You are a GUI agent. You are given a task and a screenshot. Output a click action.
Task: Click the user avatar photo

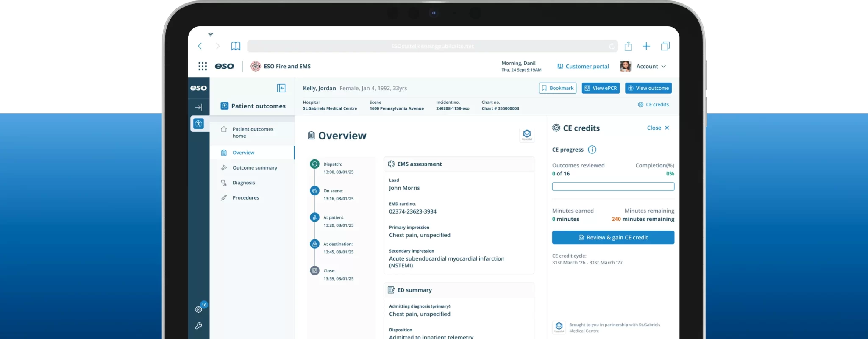626,66
